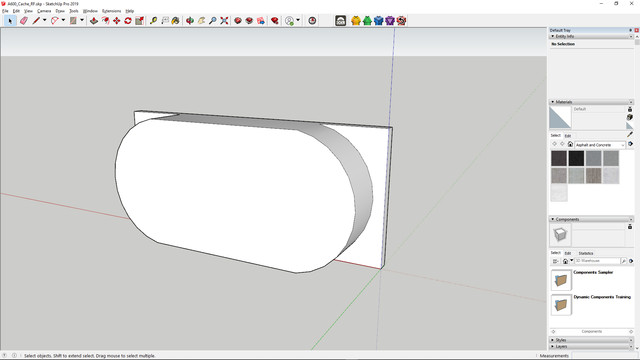The image size is (640, 360).
Task: Open the 3D Warehouse toolbar icon
Action: click(238, 20)
